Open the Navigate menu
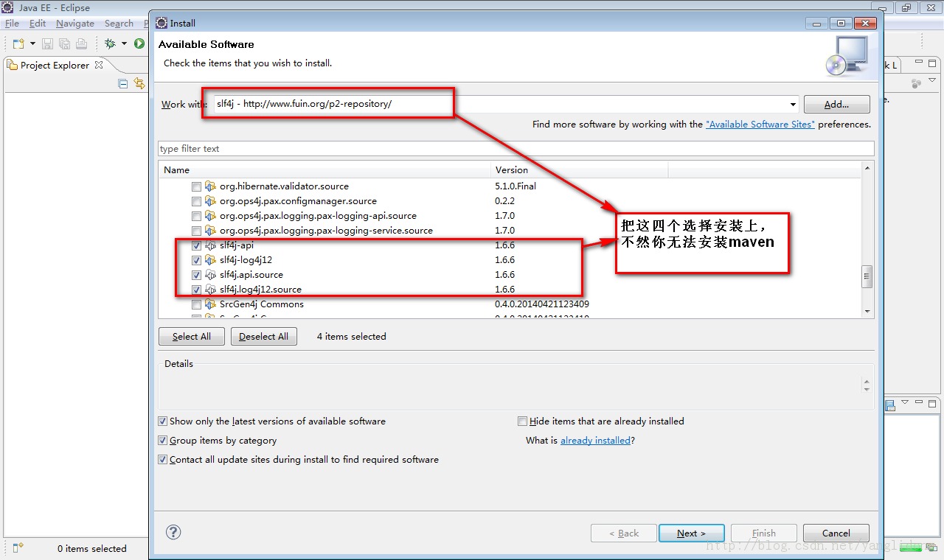This screenshot has height=560, width=944. point(75,24)
